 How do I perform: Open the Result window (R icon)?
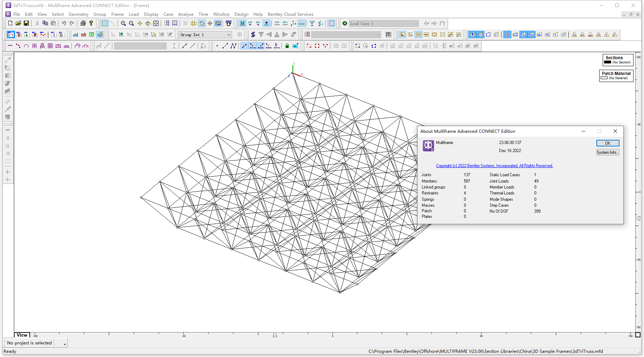click(x=35, y=35)
